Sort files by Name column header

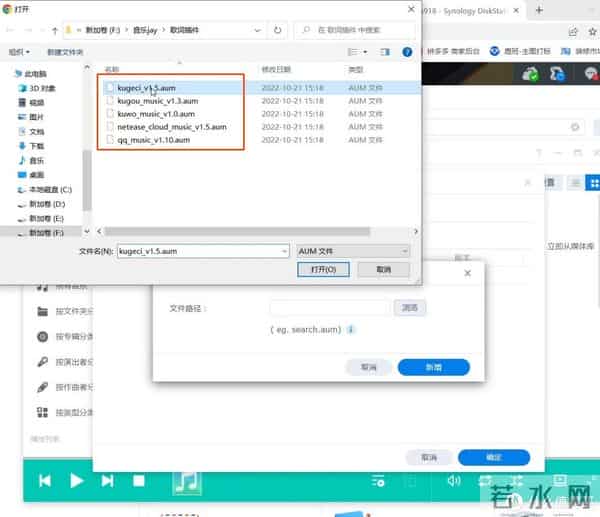112,69
